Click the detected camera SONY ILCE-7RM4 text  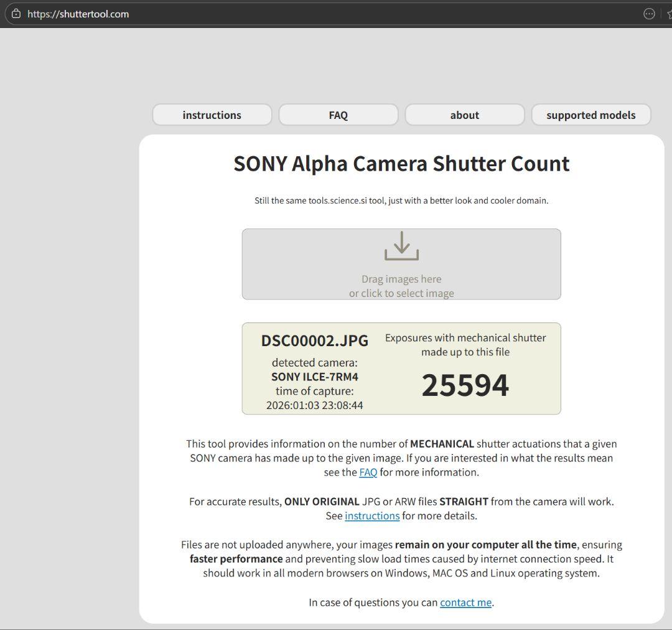point(314,376)
